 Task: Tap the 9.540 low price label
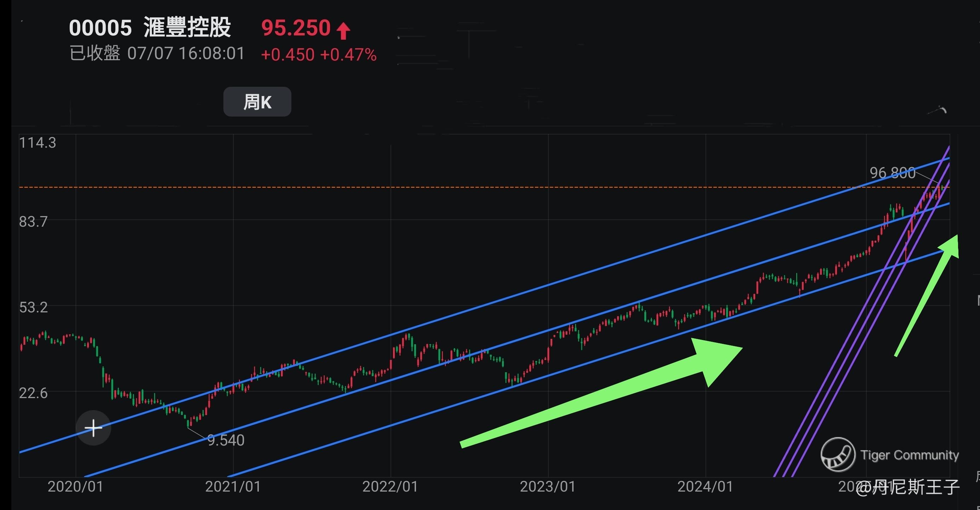(x=226, y=440)
